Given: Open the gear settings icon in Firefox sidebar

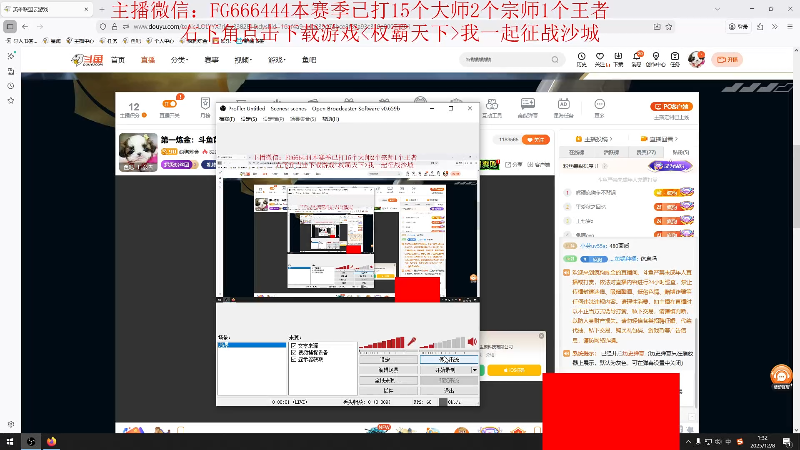Looking at the screenshot, I should click(11, 424).
